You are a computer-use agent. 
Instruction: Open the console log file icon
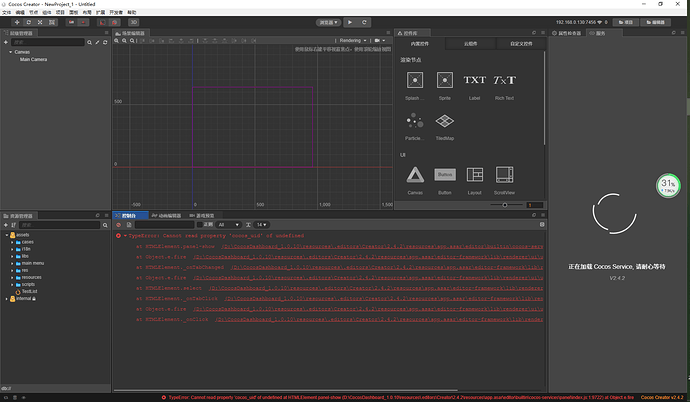[129, 225]
